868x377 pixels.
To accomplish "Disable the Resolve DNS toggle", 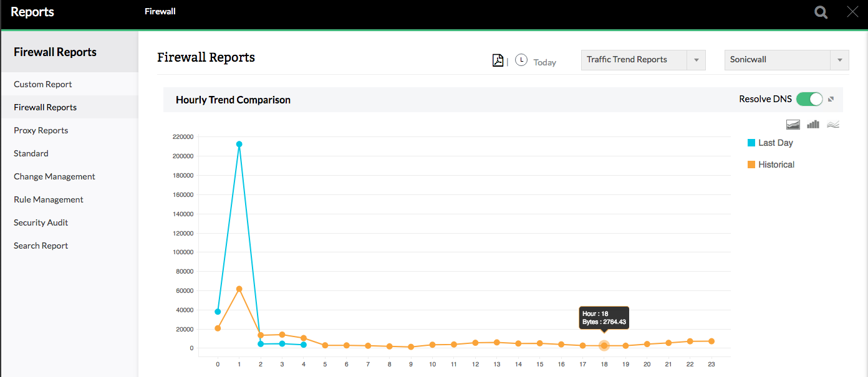I will (809, 98).
